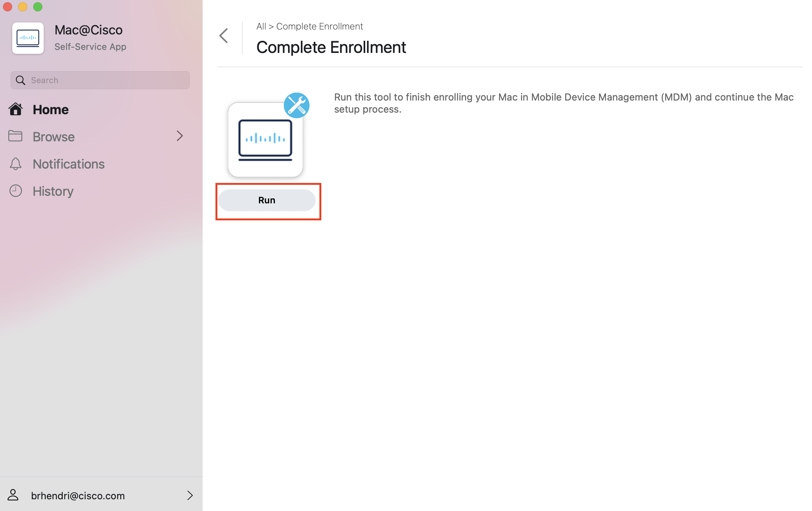This screenshot has width=812, height=511.
Task: Expand the account chevron beside brhendri@cisco.com
Action: (x=190, y=495)
